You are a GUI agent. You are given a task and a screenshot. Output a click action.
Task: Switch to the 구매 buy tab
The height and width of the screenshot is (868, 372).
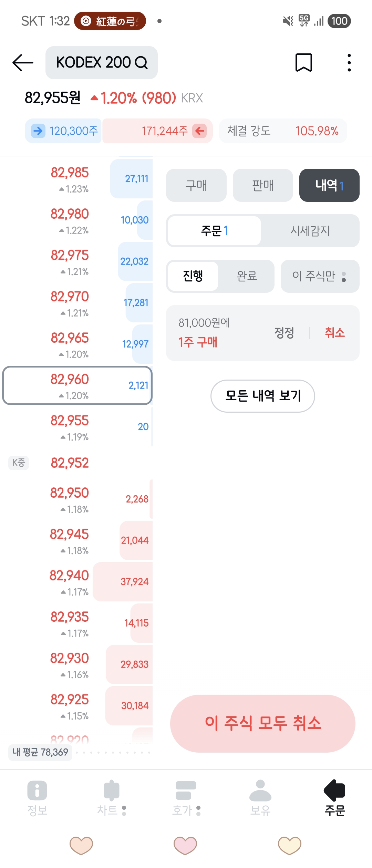coord(196,185)
